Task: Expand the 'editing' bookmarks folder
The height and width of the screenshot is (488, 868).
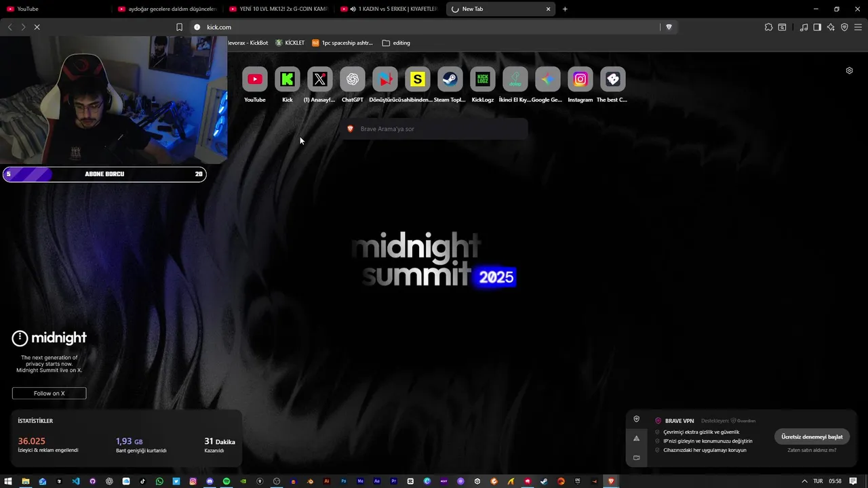Action: [396, 43]
